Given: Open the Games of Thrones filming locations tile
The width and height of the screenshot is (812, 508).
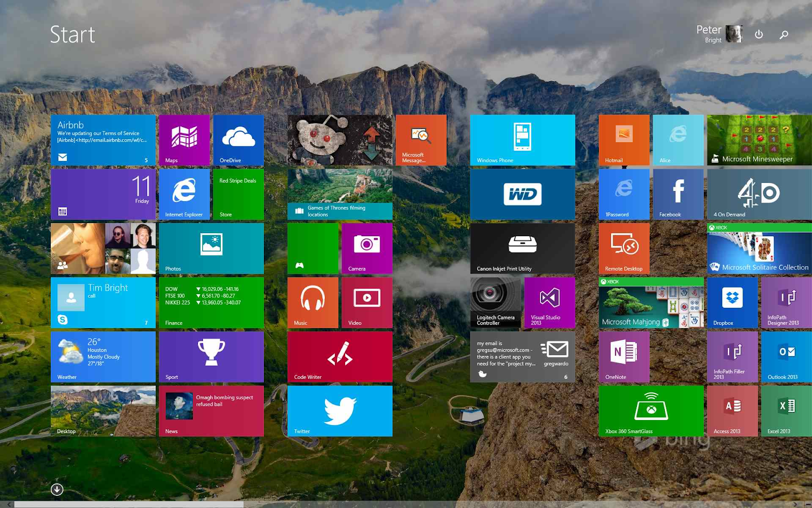Looking at the screenshot, I should tap(340, 195).
